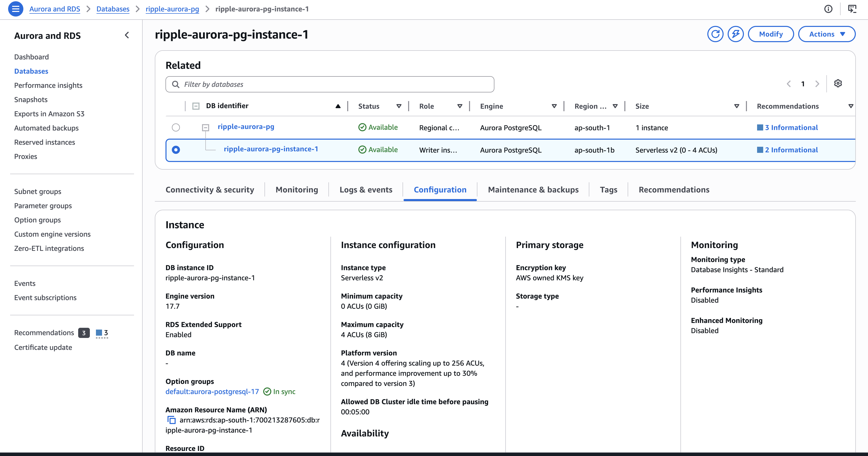
Task: Sort by DB identifier ascending arrow
Action: [x=338, y=106]
